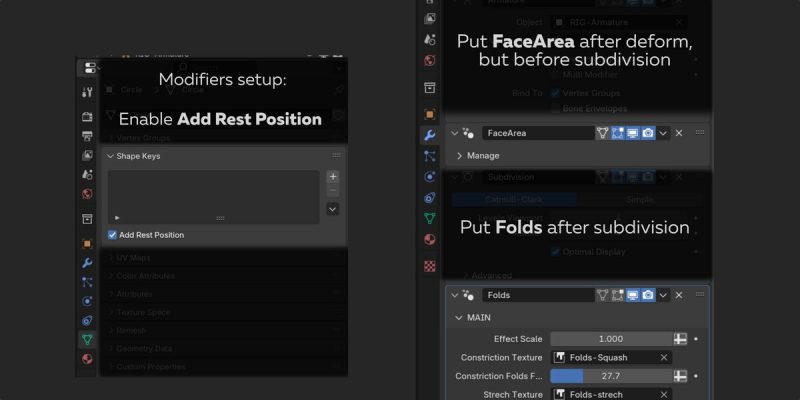Clear the Folds-Squash constriction texture
800x400 pixels.
click(x=663, y=357)
